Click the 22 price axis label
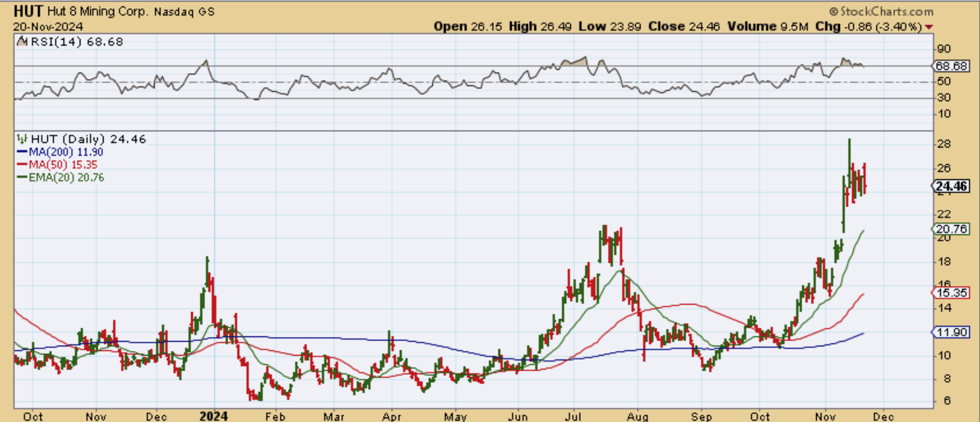Screen dimensions: 980x422 click(944, 214)
